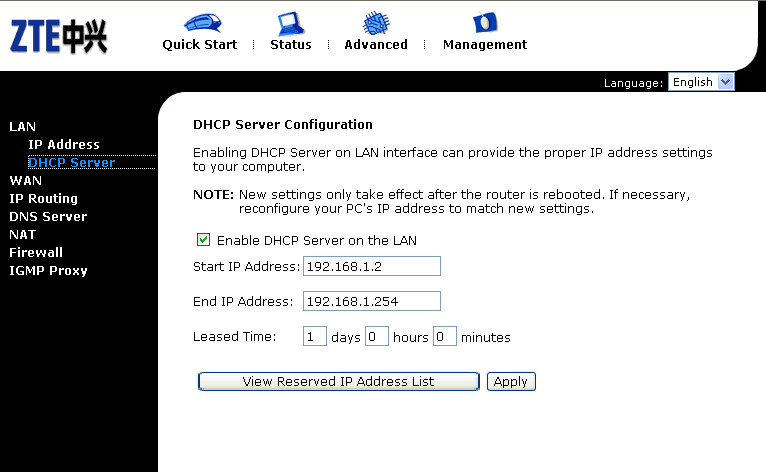Focus the End IP Address field
Screen dimensions: 766x472
(x=372, y=301)
